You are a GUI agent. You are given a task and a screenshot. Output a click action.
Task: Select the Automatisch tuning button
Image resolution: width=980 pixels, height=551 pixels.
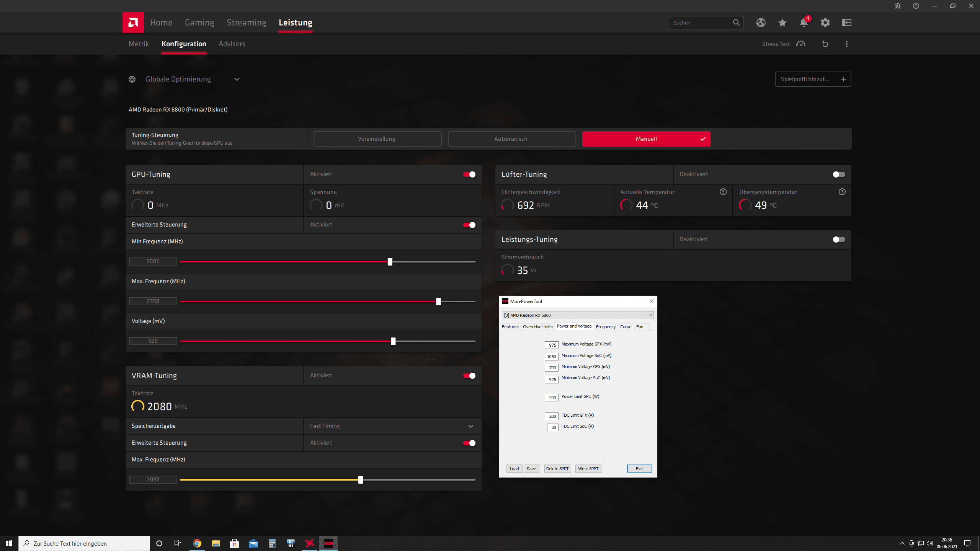511,139
